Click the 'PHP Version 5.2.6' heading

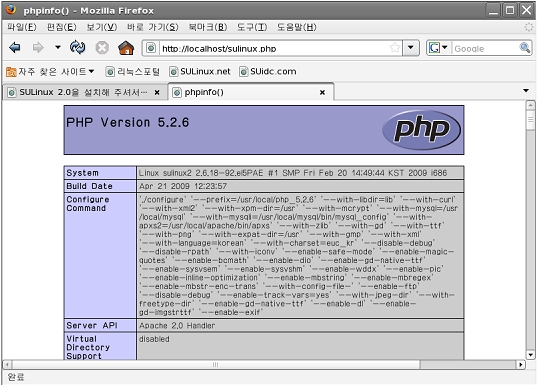tap(127, 123)
